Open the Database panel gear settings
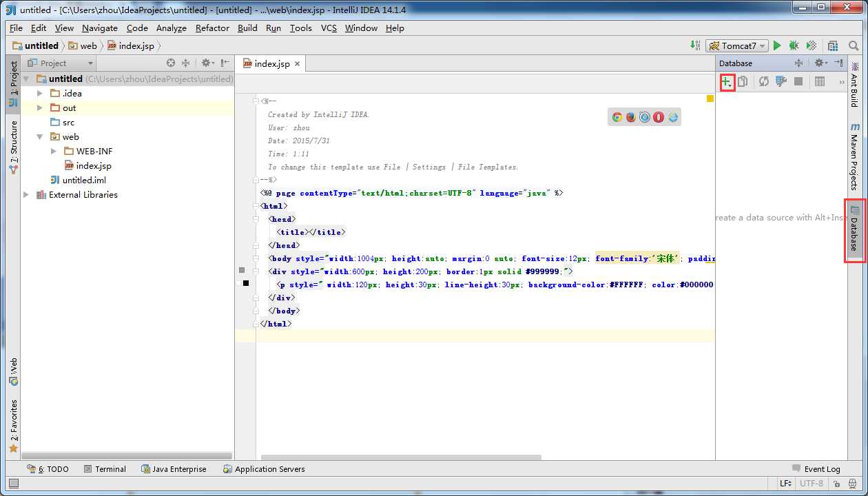 coord(820,63)
